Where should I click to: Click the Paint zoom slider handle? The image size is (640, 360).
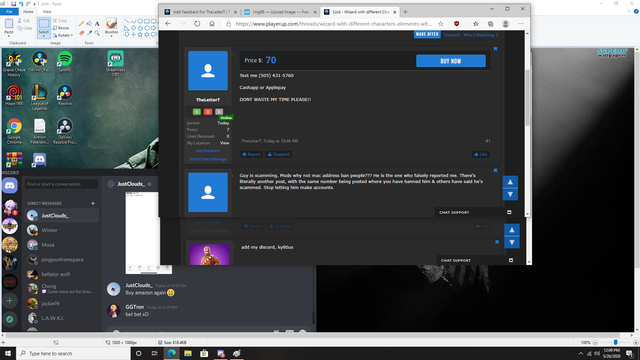pos(616,342)
